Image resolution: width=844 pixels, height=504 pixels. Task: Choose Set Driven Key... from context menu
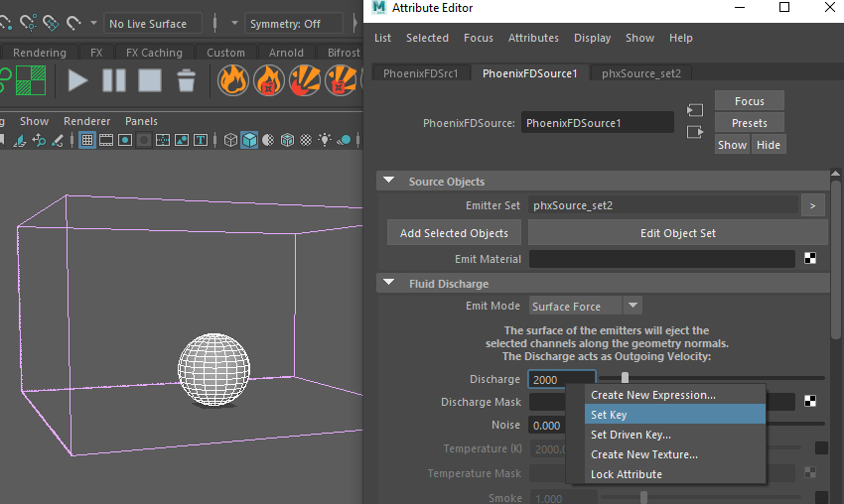tap(675, 435)
